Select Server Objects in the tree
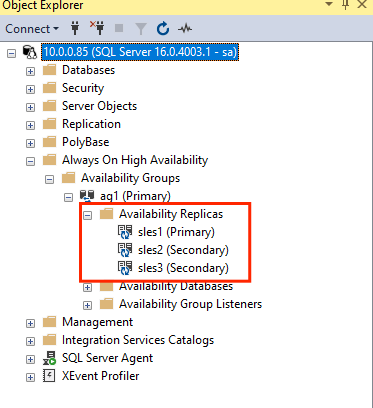Viewport: 373px width, 408px height. pos(99,106)
